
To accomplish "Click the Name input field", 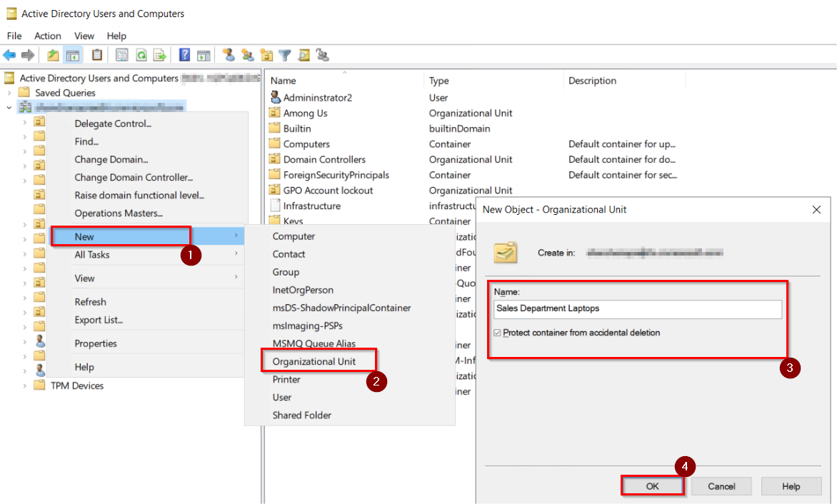I will pos(638,308).
